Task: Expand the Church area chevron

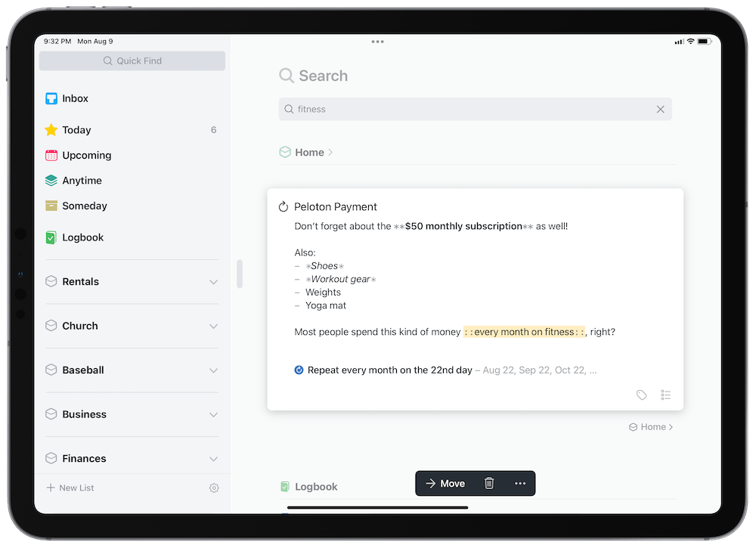Action: (x=214, y=327)
